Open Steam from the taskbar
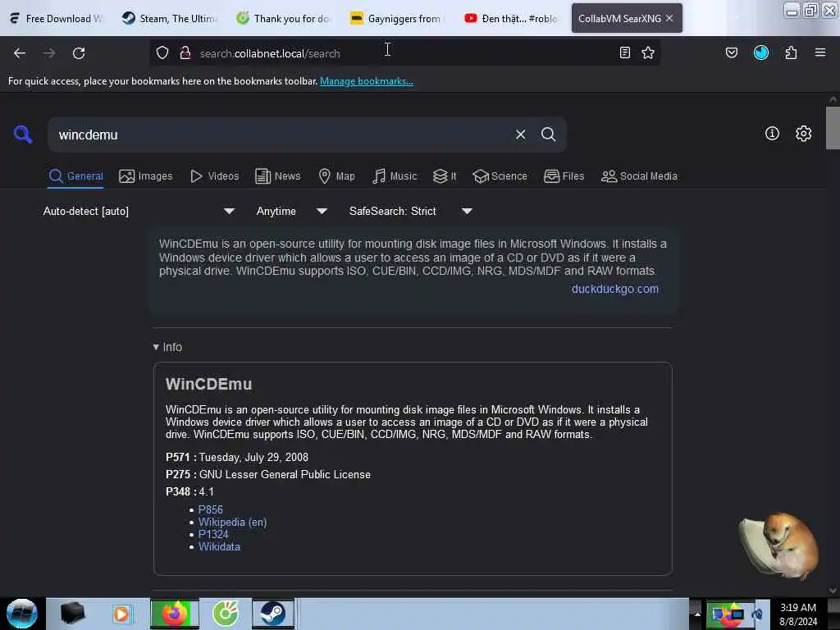Screen dimensions: 840x630 272,614
